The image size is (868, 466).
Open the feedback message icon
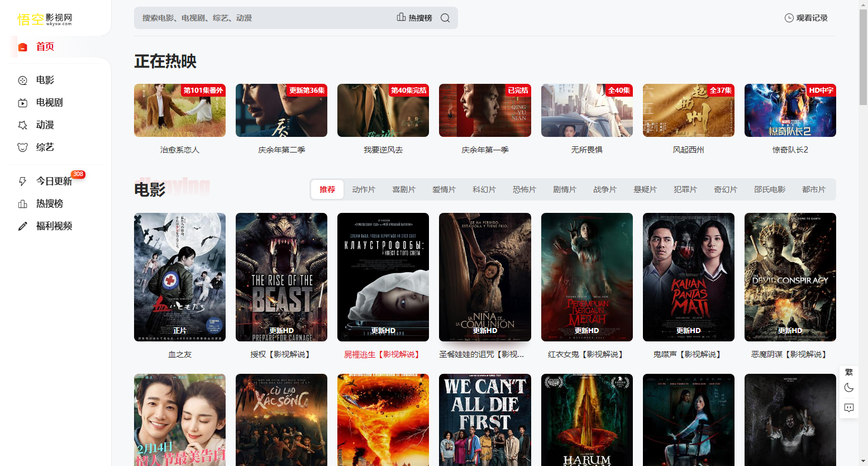pyautogui.click(x=849, y=408)
